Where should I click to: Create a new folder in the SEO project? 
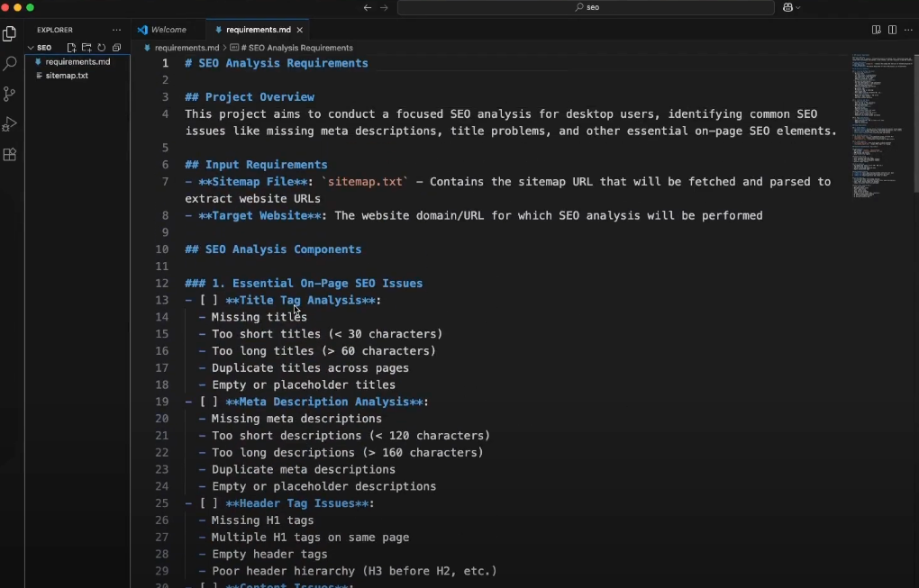click(86, 48)
